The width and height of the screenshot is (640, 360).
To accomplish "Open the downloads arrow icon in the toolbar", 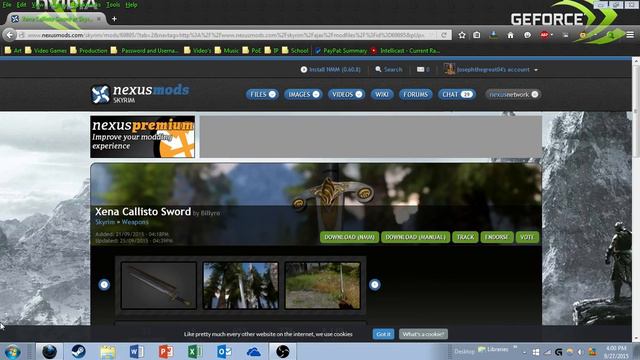I will coord(493,35).
